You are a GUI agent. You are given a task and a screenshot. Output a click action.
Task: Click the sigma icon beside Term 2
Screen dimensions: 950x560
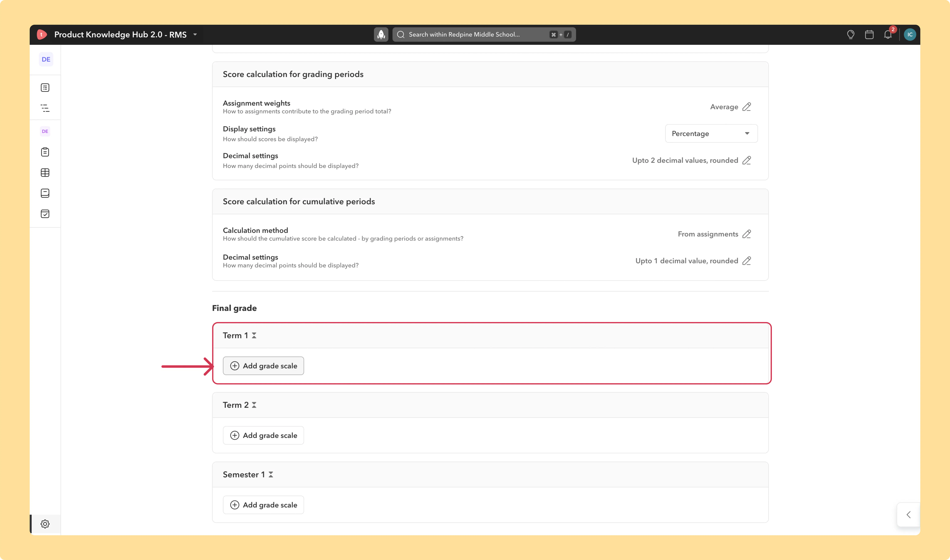point(254,405)
